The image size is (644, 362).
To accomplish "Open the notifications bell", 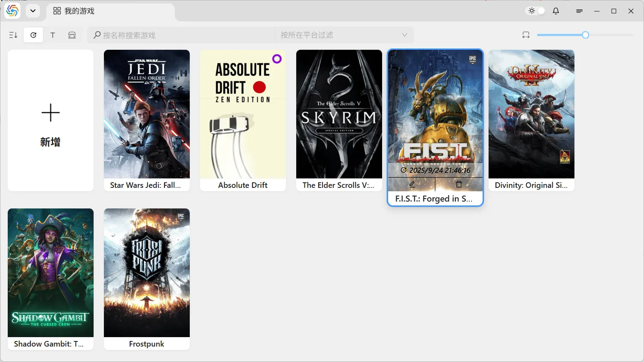I will 556,11.
